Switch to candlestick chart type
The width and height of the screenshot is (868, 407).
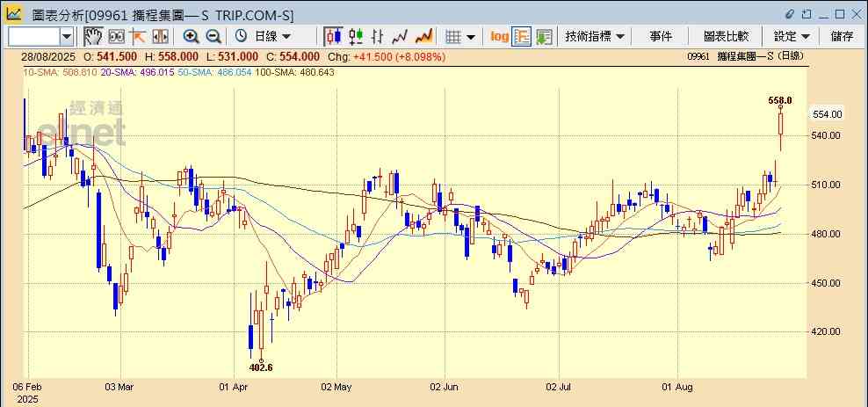pos(333,37)
